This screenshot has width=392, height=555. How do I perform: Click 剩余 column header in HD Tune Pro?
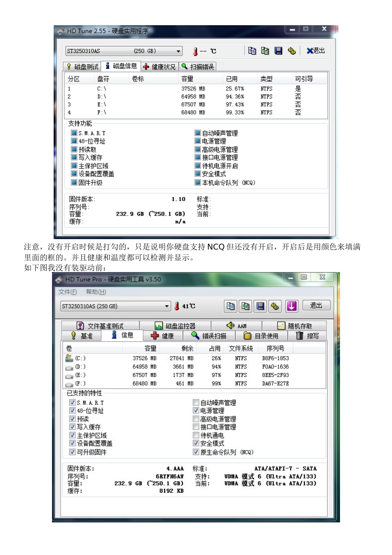[x=187, y=348]
